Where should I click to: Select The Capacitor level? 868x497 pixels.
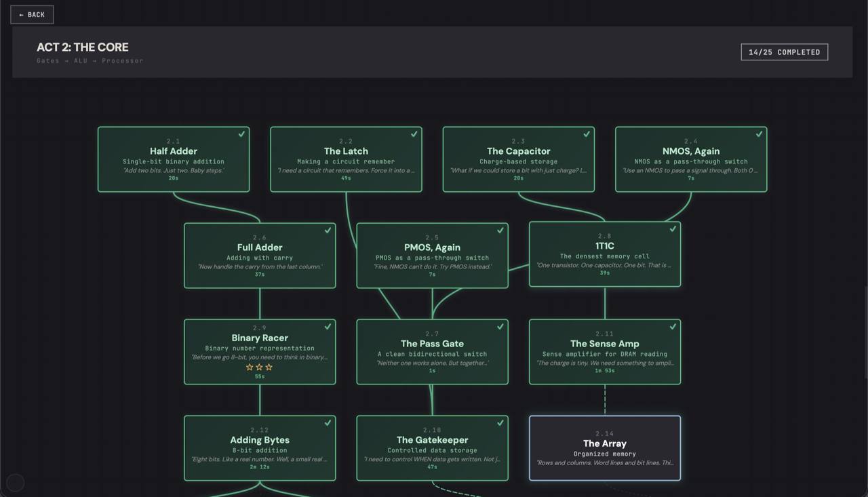coord(518,159)
